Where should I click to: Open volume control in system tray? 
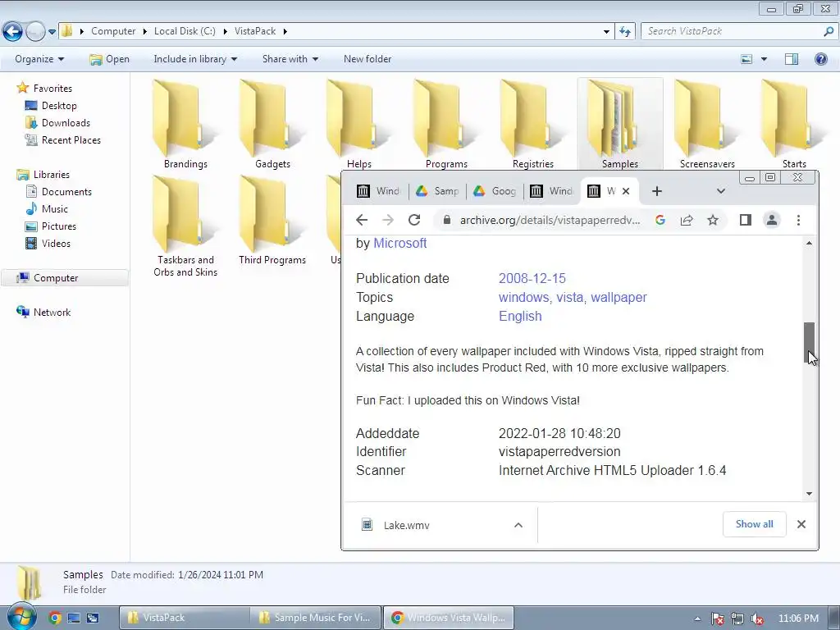757,619
